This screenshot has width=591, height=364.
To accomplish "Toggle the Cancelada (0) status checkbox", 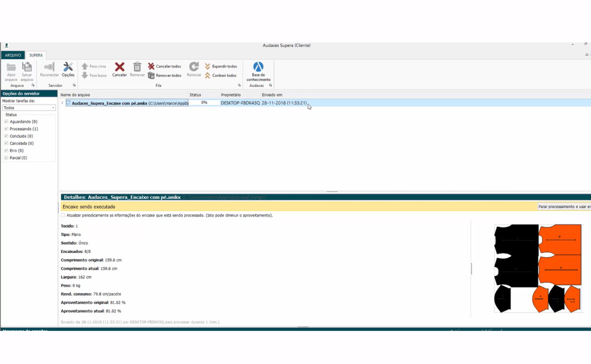I will (x=6, y=143).
